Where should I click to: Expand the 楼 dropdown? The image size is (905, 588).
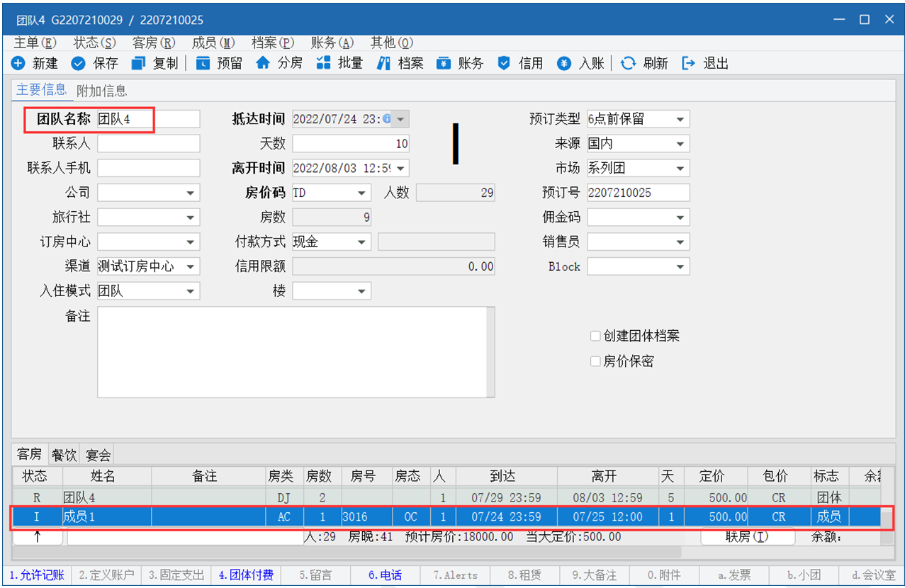point(362,290)
